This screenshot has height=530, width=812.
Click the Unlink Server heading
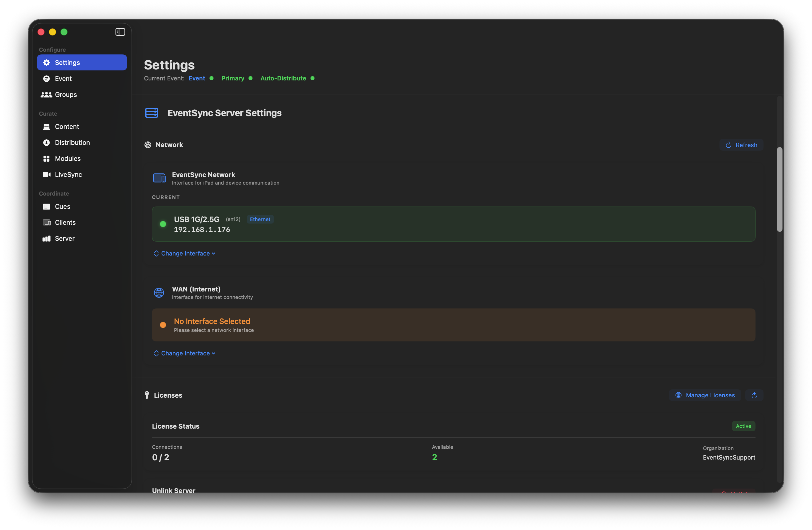click(174, 490)
